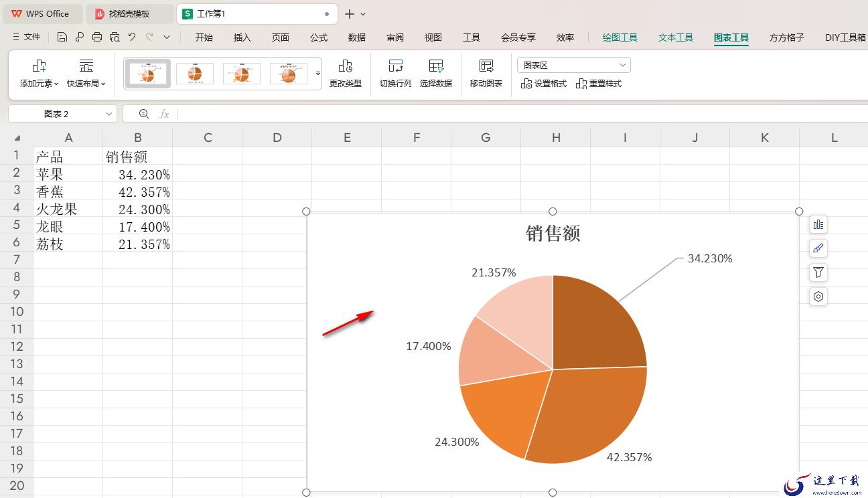Select cell A4 containing 火龙果
This screenshot has height=498, width=868.
[68, 210]
